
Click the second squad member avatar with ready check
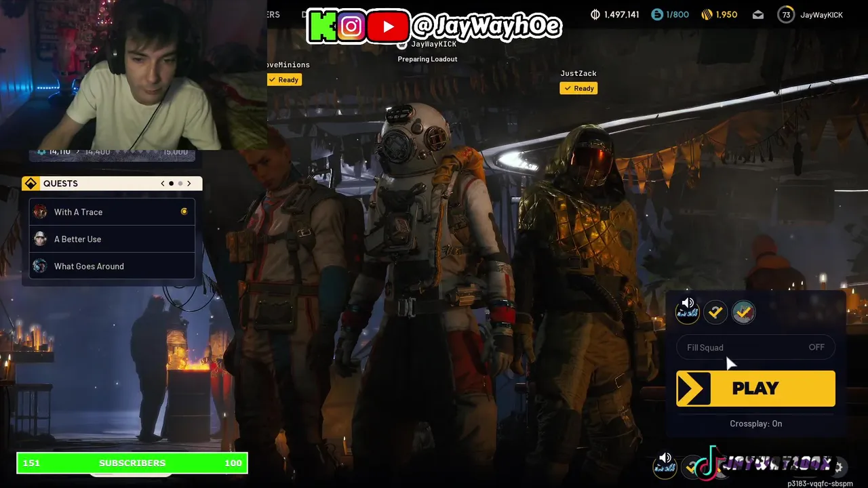(715, 312)
